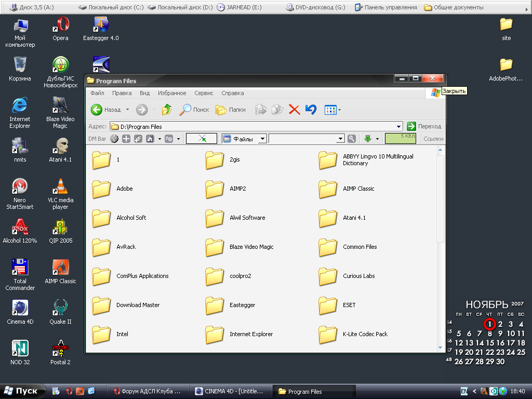Click the plus icon on DM Bar
Viewport: 532px width, 399px height.
point(126,139)
